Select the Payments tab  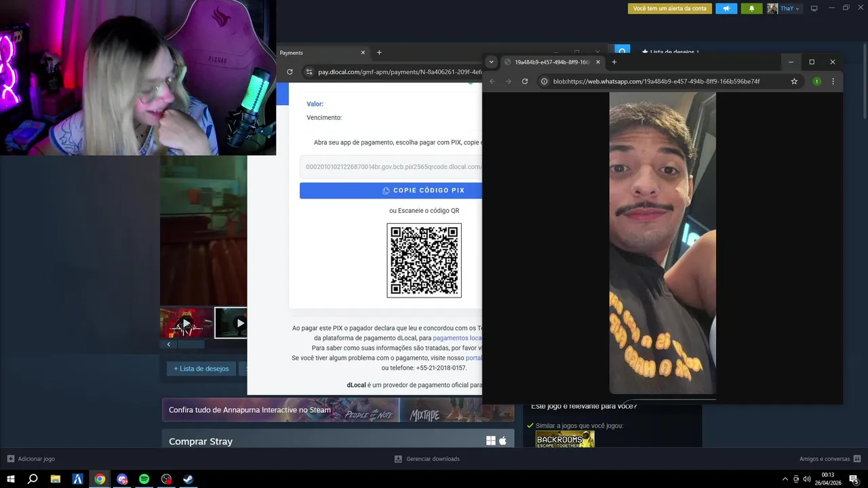(322, 53)
